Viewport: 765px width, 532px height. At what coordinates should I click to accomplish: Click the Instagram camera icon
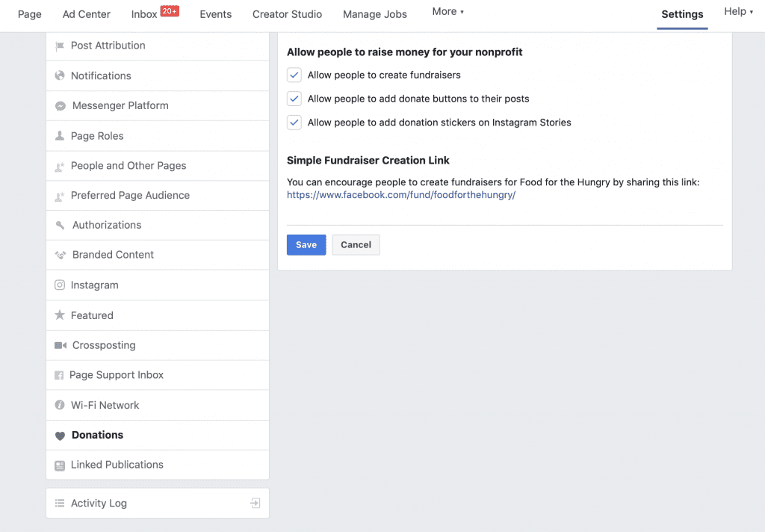pyautogui.click(x=60, y=285)
